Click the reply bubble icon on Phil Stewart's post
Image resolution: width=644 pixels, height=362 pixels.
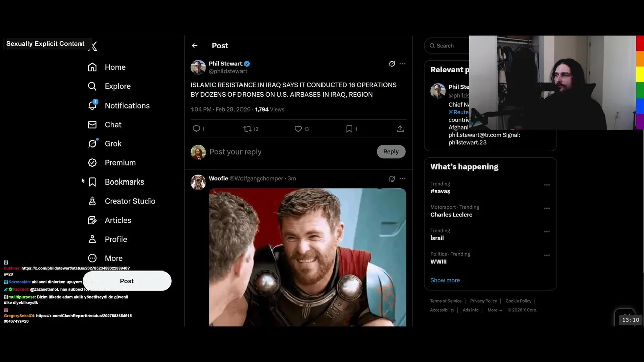point(196,129)
